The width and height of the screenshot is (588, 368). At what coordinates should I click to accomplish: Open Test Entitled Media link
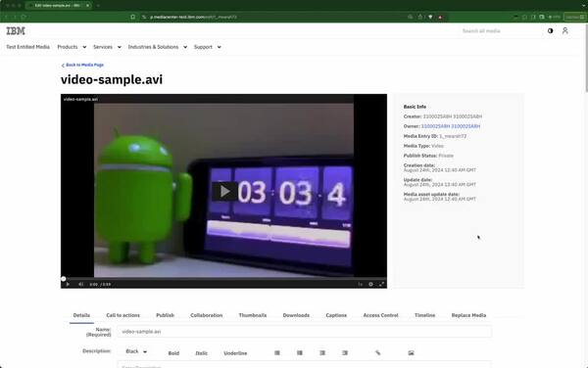pos(27,47)
